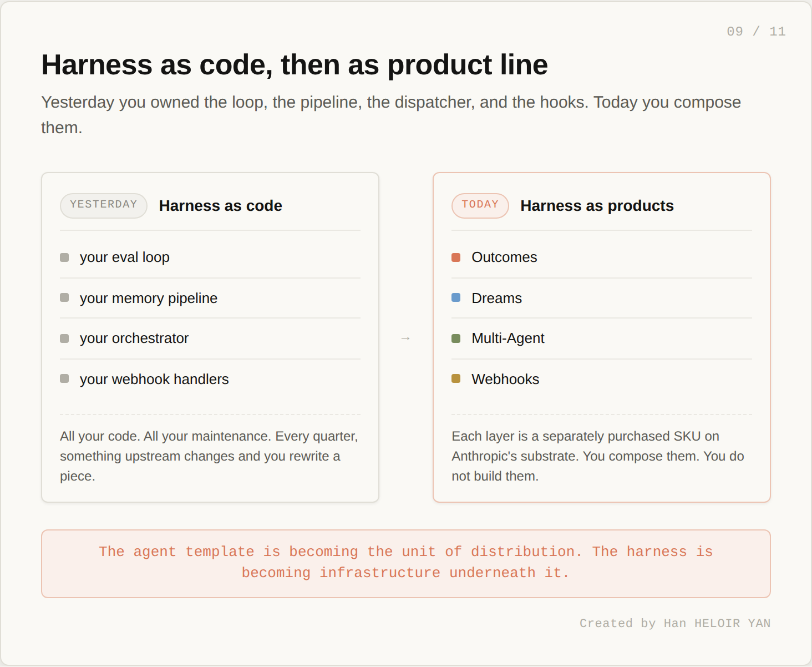Screen dimensions: 812x667
Task: Select the "your memory pipeline" text
Action: pos(149,298)
